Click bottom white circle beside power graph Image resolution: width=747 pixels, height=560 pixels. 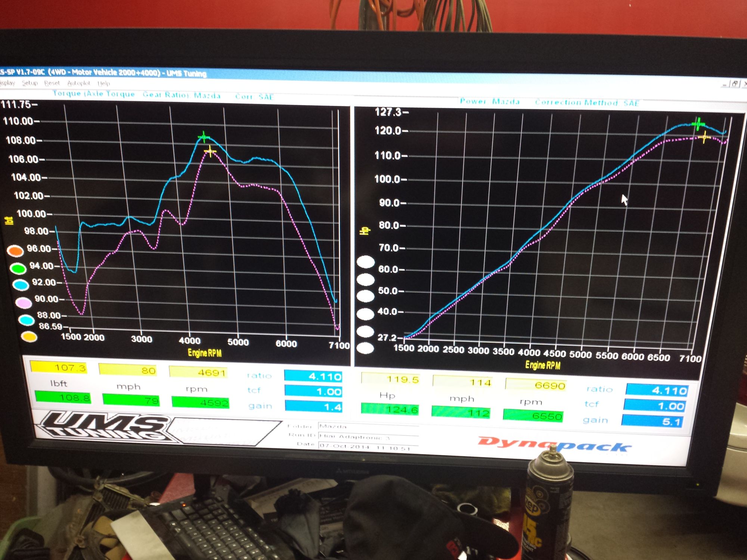[365, 348]
